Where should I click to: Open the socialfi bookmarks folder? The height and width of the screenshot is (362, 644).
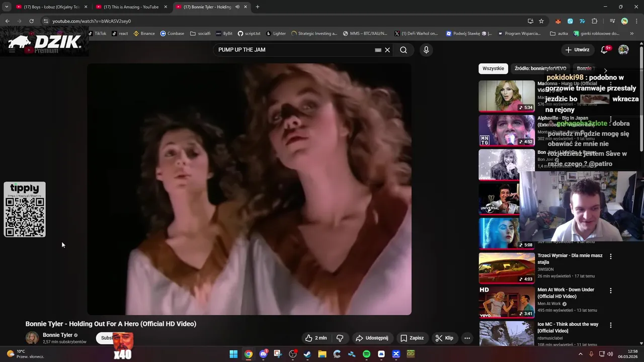pos(200,34)
